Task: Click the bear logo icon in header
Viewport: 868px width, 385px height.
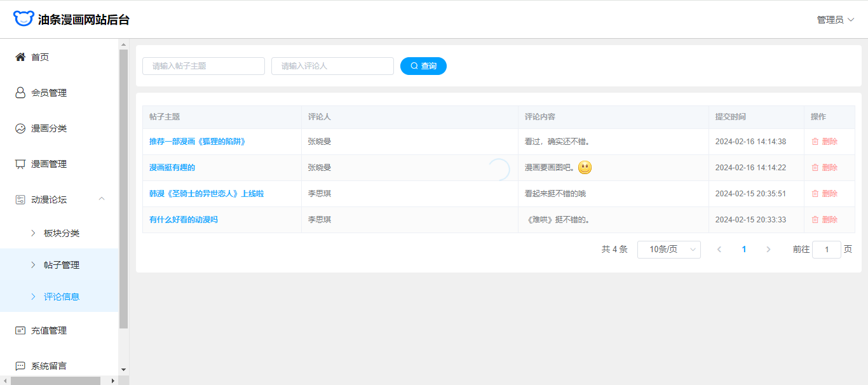Action: coord(24,19)
